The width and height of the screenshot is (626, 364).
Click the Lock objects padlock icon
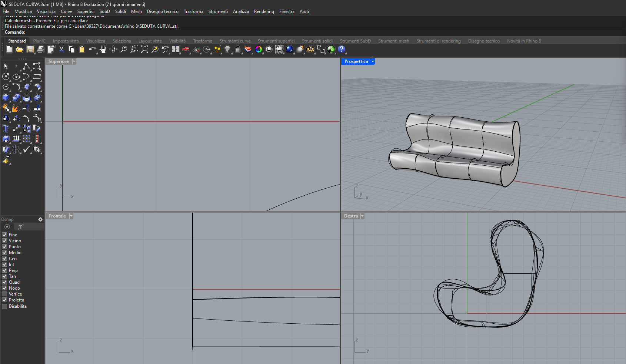(238, 50)
